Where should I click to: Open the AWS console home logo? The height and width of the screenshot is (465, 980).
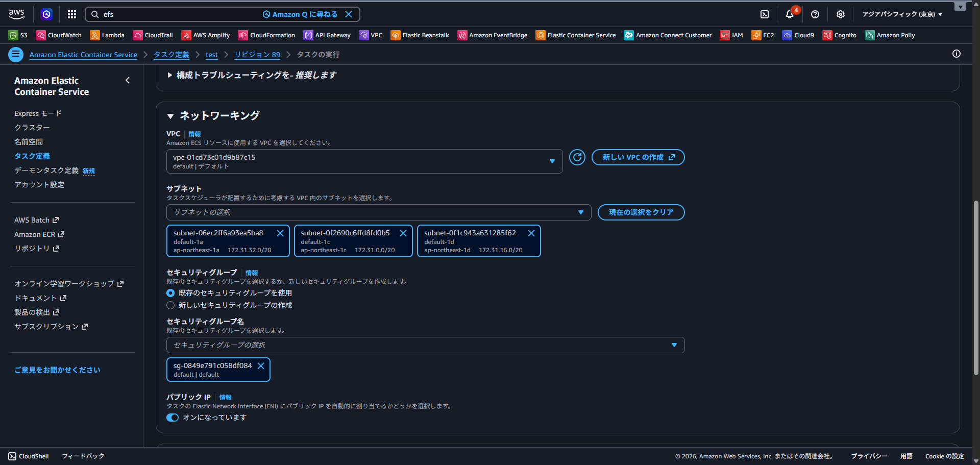point(16,14)
